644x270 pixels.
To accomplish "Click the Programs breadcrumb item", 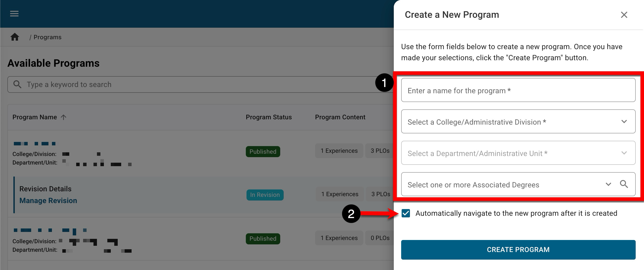I will click(47, 37).
